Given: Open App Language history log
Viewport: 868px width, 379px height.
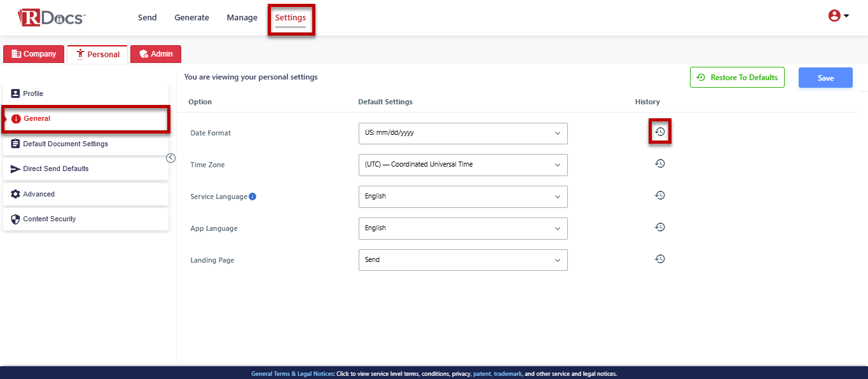Looking at the screenshot, I should point(660,227).
